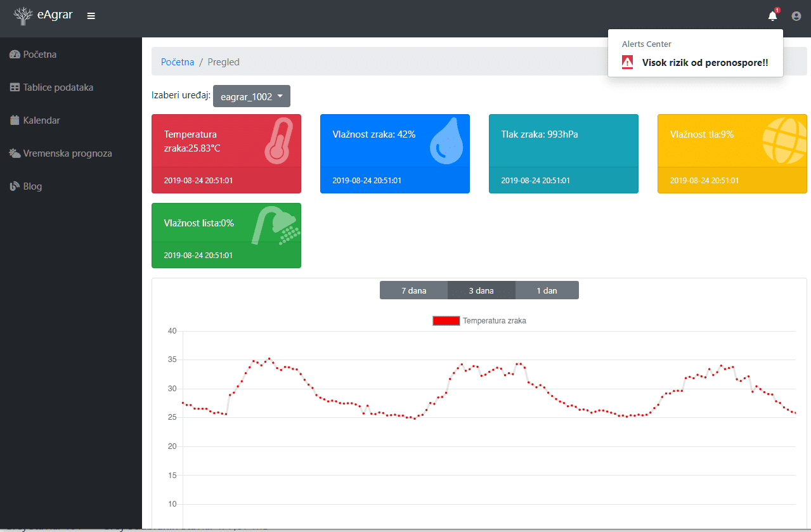The height and width of the screenshot is (532, 811).
Task: Open the notifications bell icon
Action: tap(772, 16)
